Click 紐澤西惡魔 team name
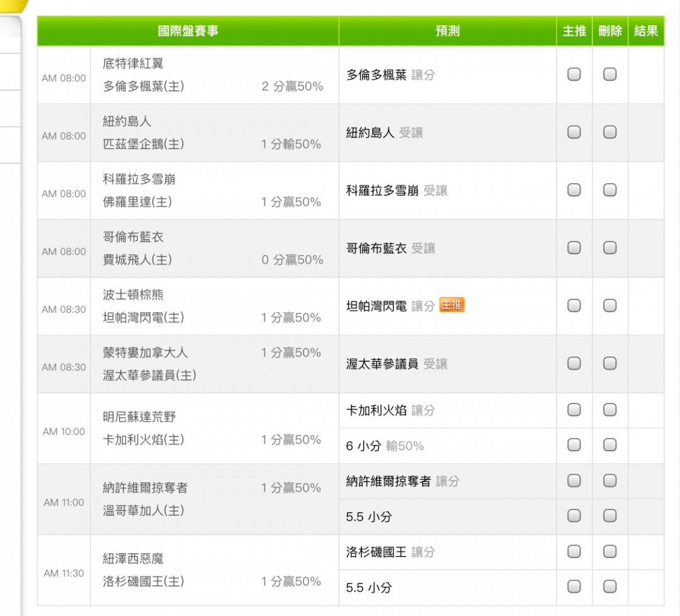Screen dimensions: 680x616 pyautogui.click(x=133, y=558)
